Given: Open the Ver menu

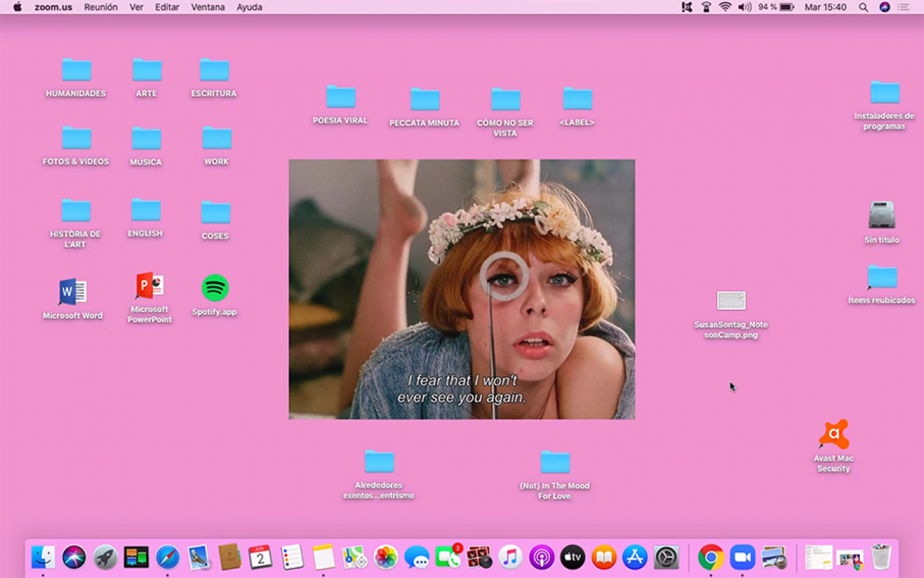Looking at the screenshot, I should (x=136, y=7).
